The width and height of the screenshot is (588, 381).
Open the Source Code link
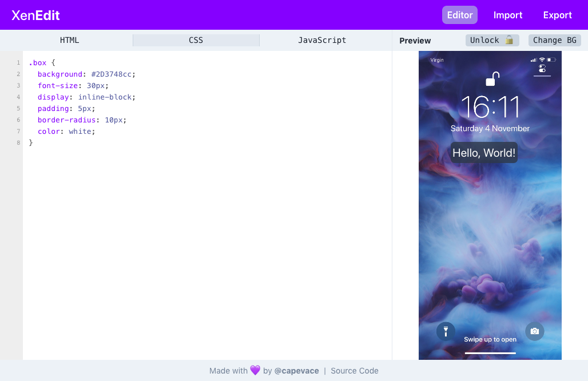pos(354,371)
